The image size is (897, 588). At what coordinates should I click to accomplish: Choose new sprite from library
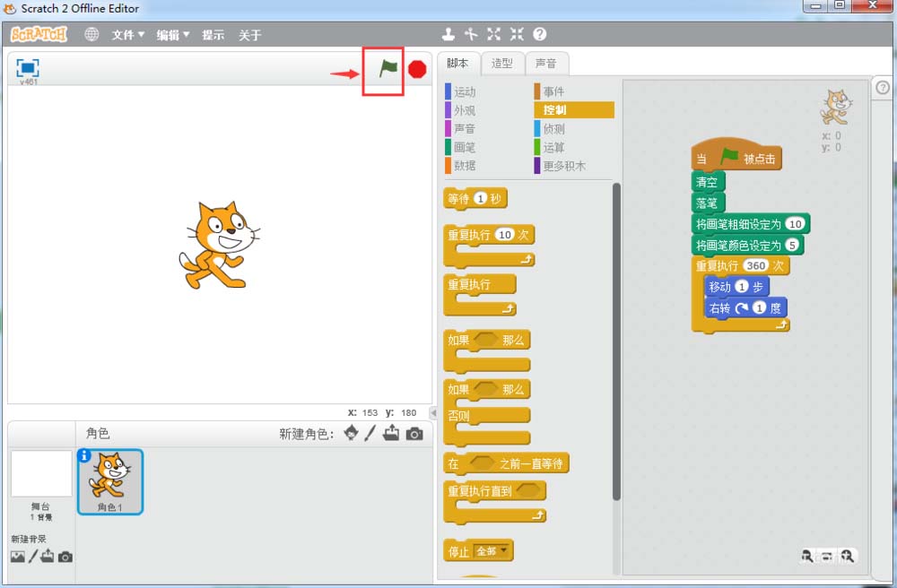[352, 433]
